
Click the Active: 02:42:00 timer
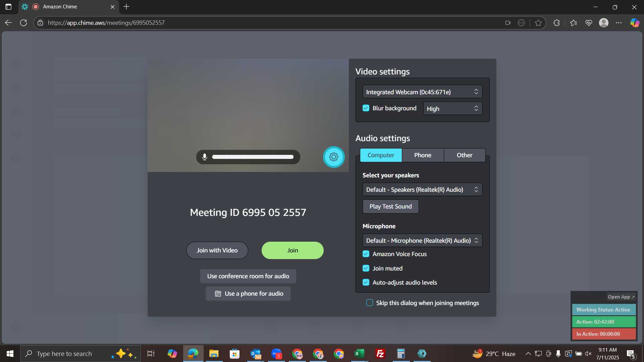(604, 322)
